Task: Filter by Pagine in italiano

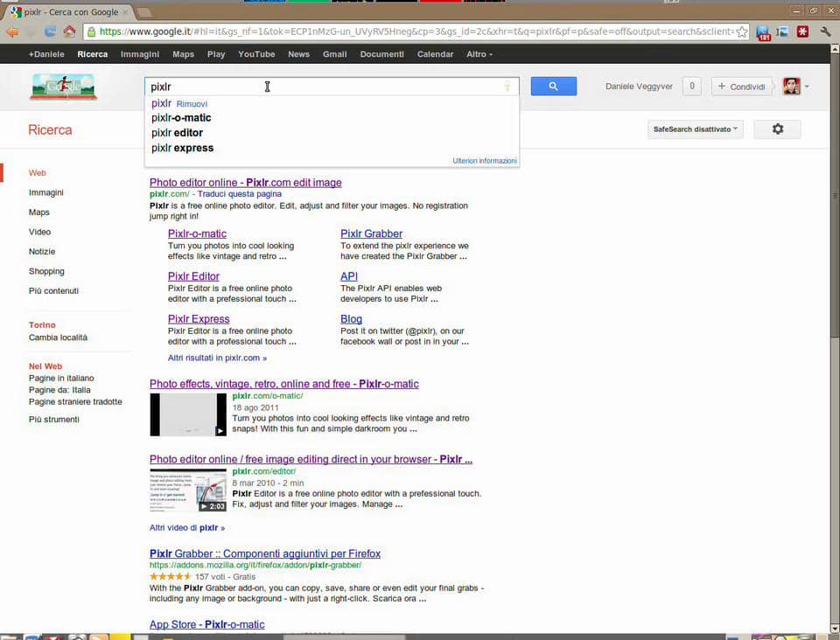Action: tap(61, 378)
